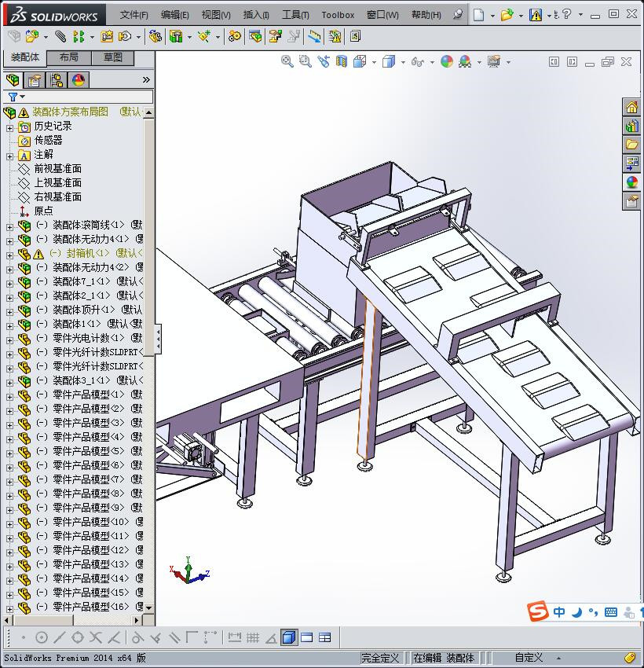Image resolution: width=644 pixels, height=668 pixels.
Task: Open the ConfigurationManager tab
Action: point(57,79)
